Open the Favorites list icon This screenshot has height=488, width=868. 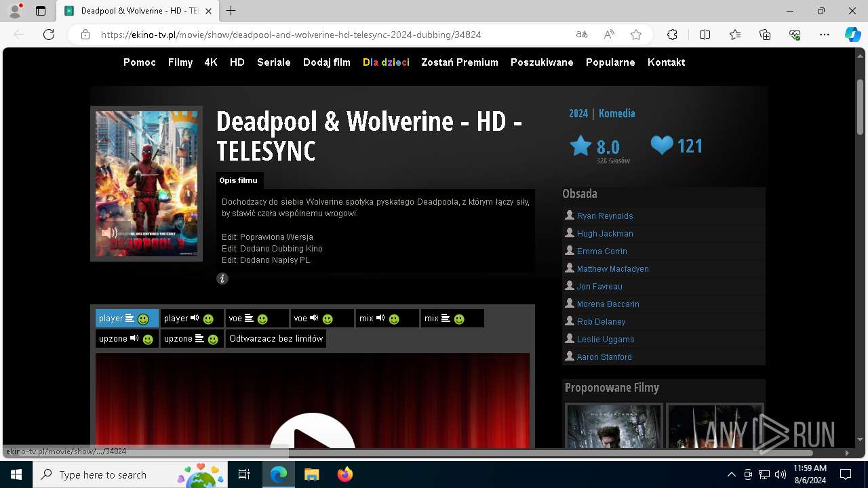point(735,35)
